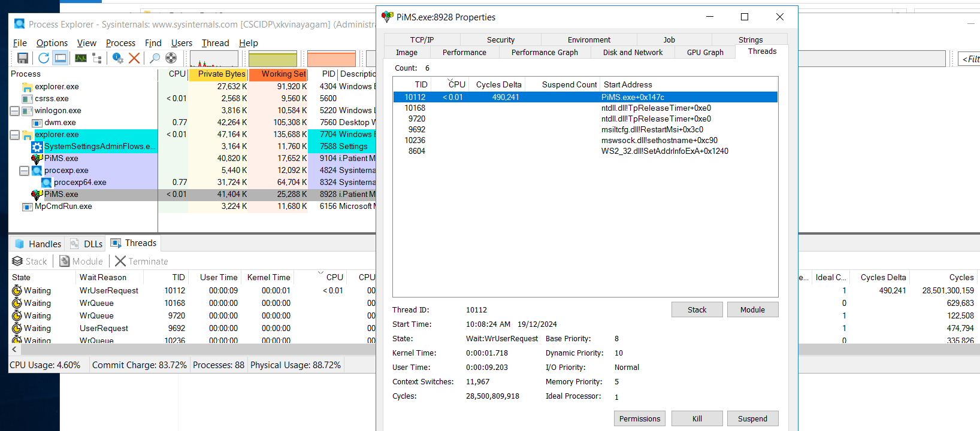Screen dimensions: 980x431
Task: Sort process list by Private Bytes column
Action: pos(218,74)
